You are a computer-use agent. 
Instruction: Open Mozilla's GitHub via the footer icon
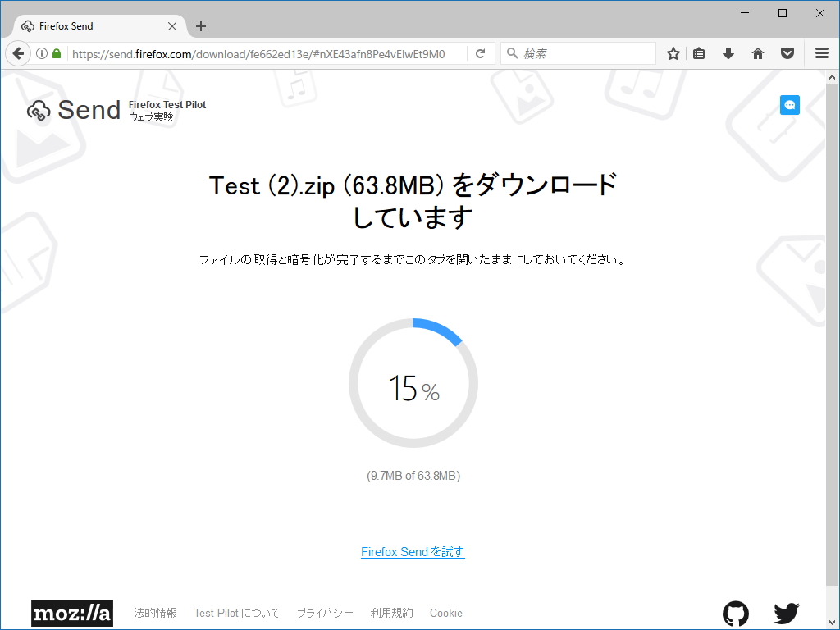coord(735,613)
